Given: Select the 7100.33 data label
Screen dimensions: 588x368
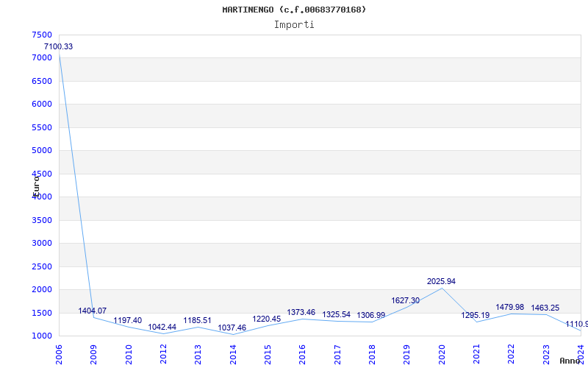Looking at the screenshot, I should click(59, 47).
